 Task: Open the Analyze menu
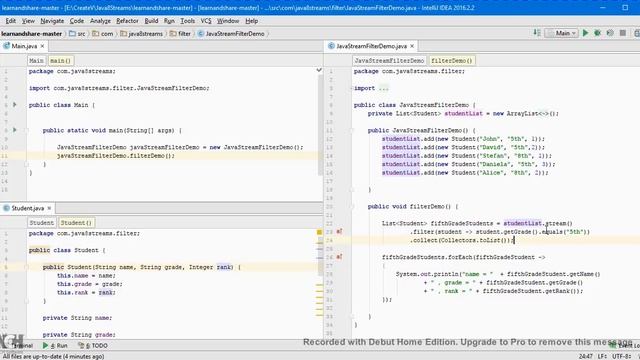pos(100,21)
